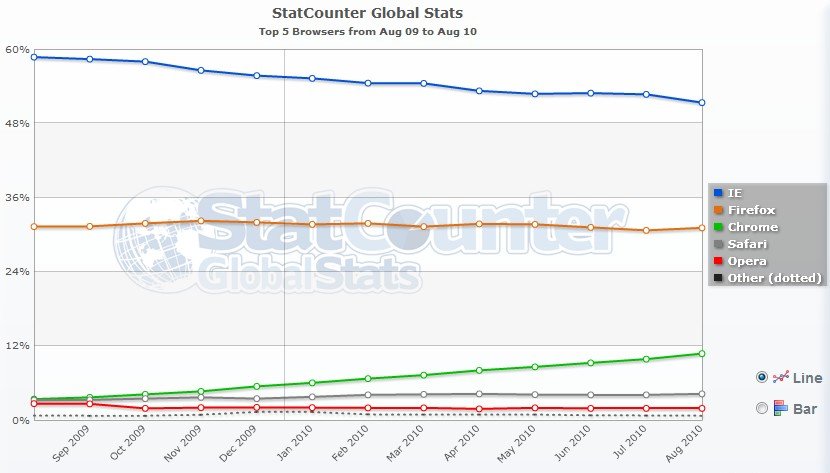Click the Chrome data point for Aug 2010
830x473 pixels.
pyautogui.click(x=702, y=353)
